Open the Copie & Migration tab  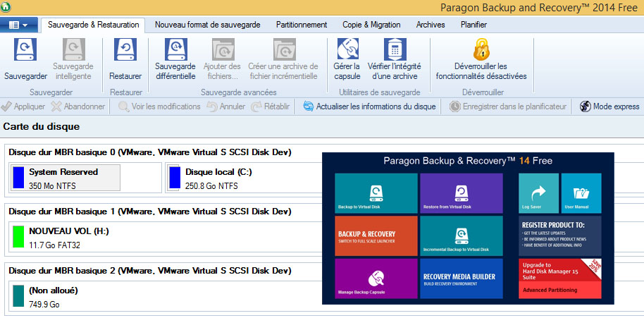371,25
